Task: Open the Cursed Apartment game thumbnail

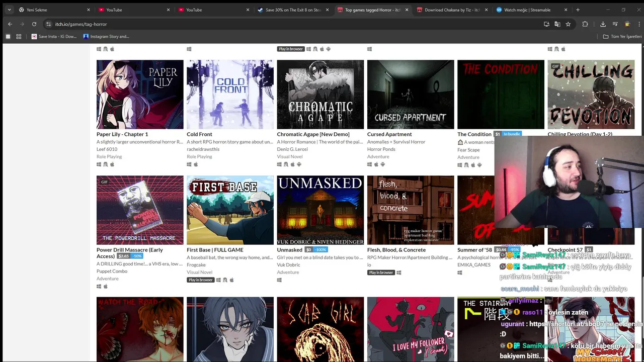Action: coord(411,95)
